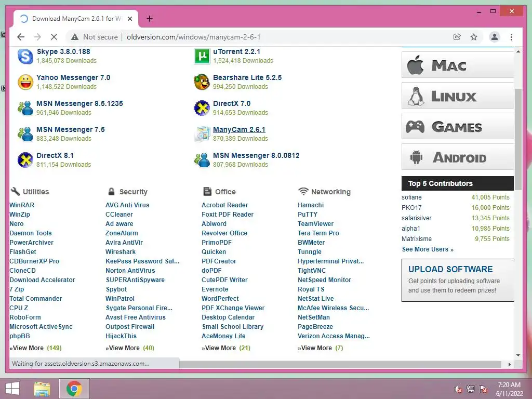Click the scroll down arrow
This screenshot has height=399, width=532.
(518, 355)
